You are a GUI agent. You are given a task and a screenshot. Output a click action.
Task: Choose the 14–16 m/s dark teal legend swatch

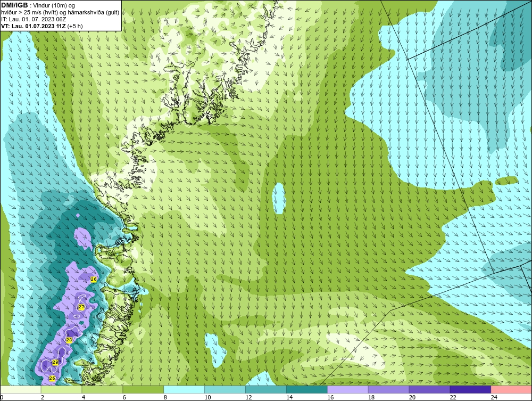point(307,389)
